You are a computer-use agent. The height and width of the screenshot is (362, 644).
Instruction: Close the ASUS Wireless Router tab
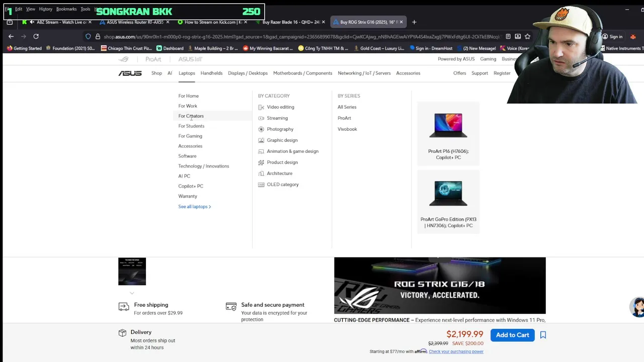click(x=168, y=22)
